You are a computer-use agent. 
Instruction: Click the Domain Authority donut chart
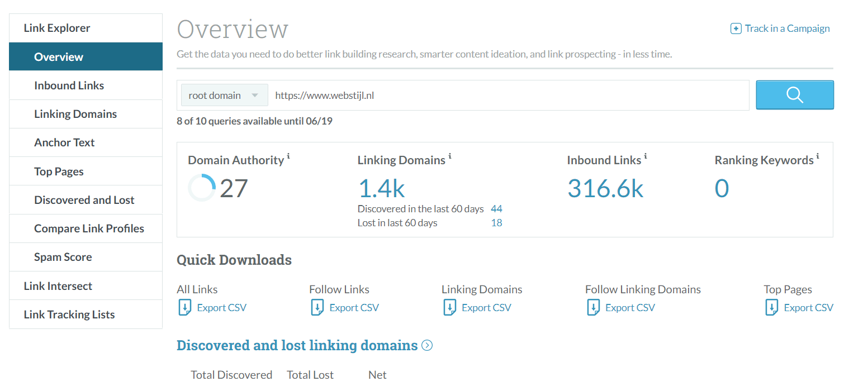(202, 188)
